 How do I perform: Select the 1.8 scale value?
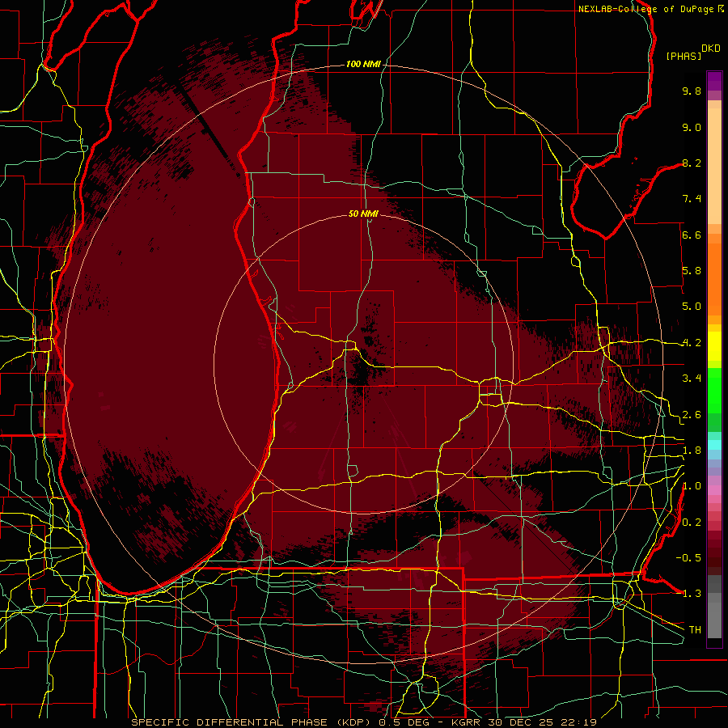click(x=692, y=451)
